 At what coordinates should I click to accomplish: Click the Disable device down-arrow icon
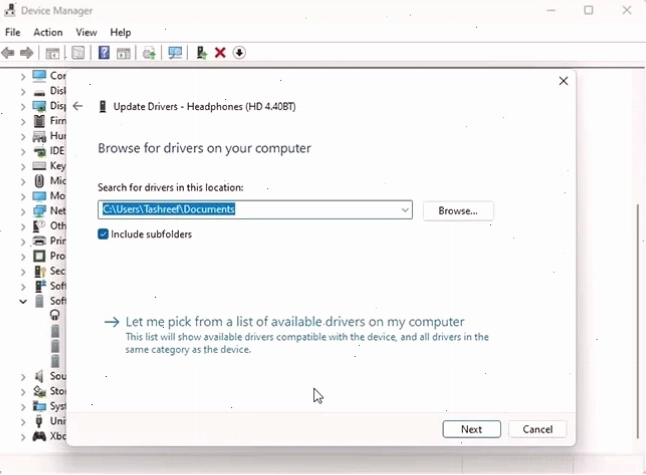pos(239,53)
